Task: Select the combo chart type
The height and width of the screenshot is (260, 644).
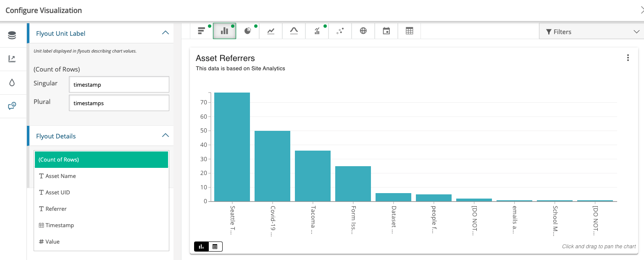Action: pos(317,31)
